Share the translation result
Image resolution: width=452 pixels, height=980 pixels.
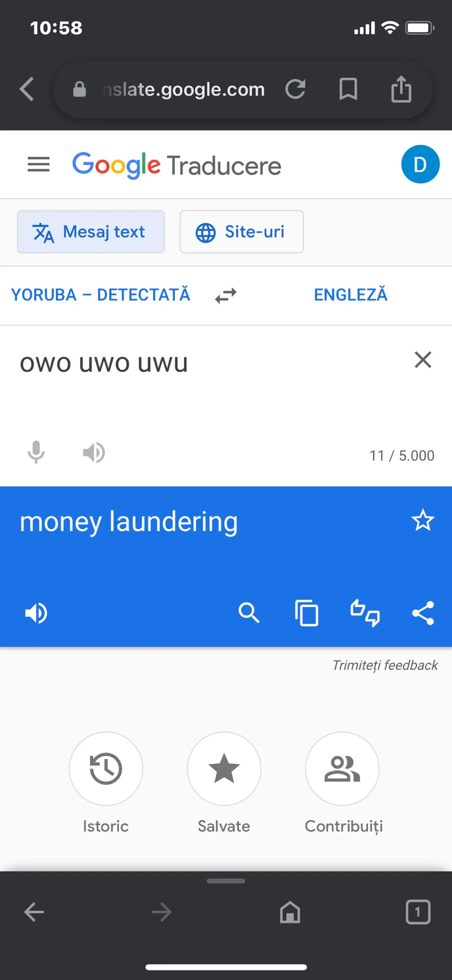coord(423,613)
